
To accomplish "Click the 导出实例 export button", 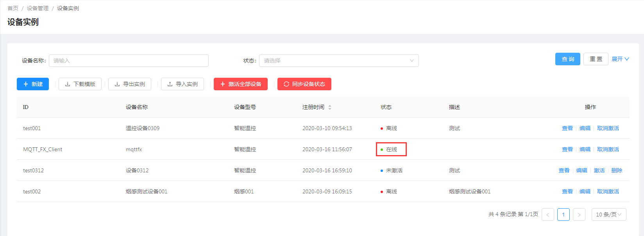I will (x=130, y=84).
